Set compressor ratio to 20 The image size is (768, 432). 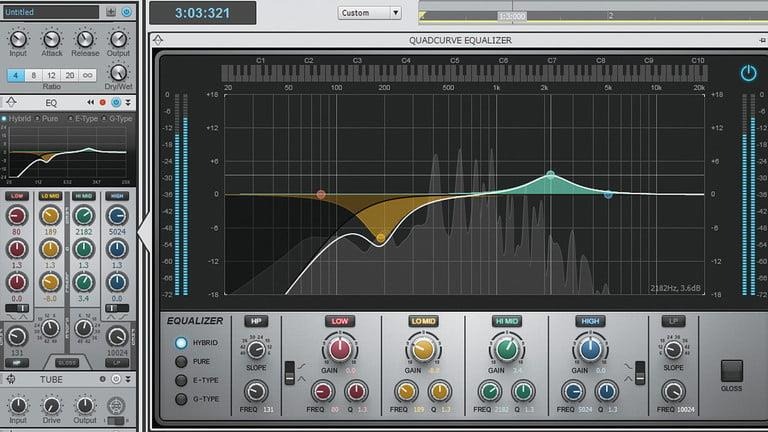(70, 75)
